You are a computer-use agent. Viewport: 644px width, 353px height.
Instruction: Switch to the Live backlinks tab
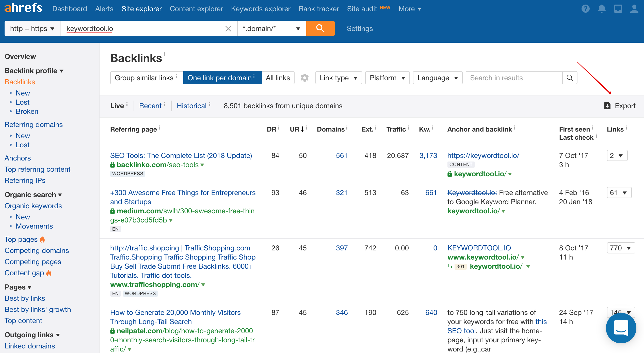117,106
